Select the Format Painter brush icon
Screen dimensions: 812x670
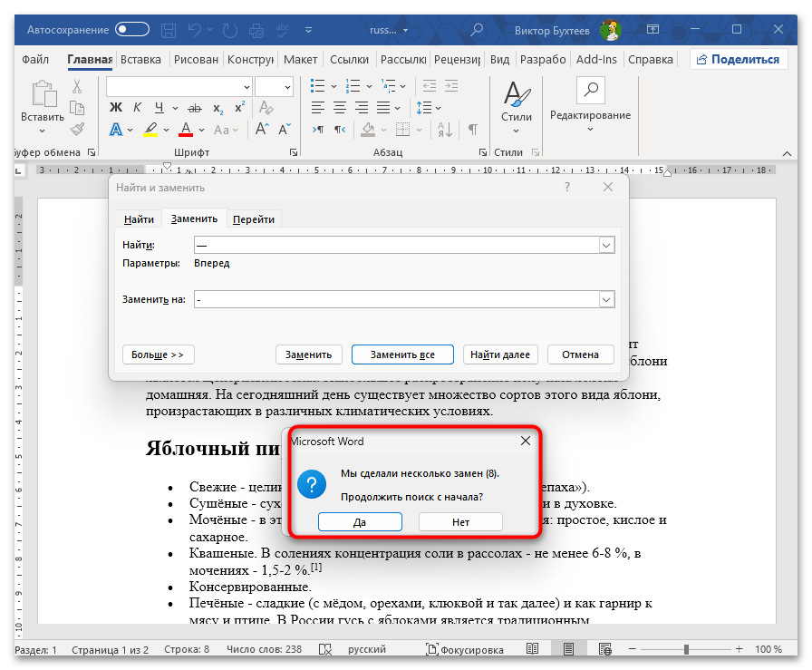click(x=77, y=129)
